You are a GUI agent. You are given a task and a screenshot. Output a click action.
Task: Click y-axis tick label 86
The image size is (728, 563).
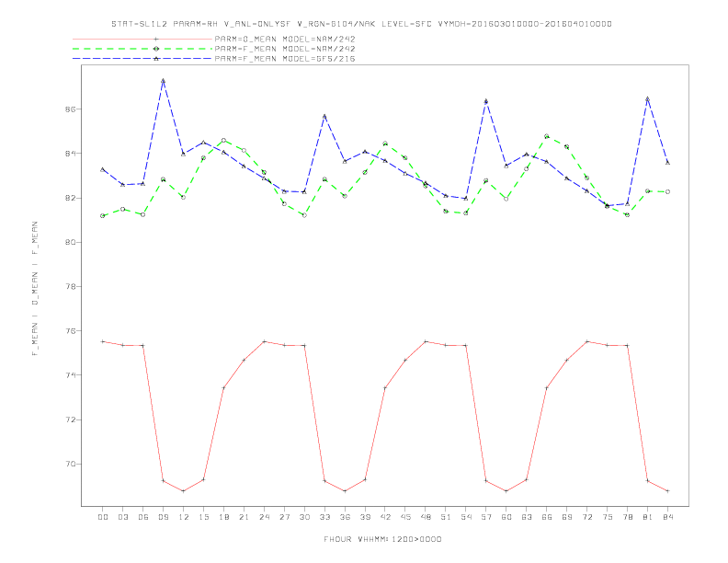70,109
